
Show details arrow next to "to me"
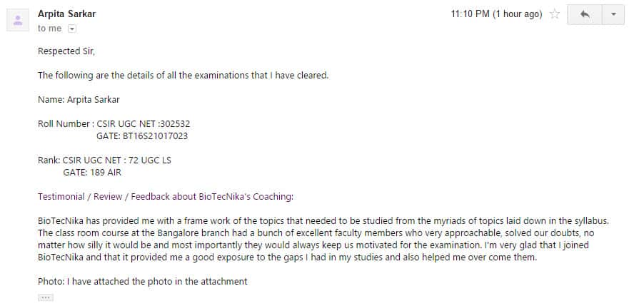click(x=72, y=29)
